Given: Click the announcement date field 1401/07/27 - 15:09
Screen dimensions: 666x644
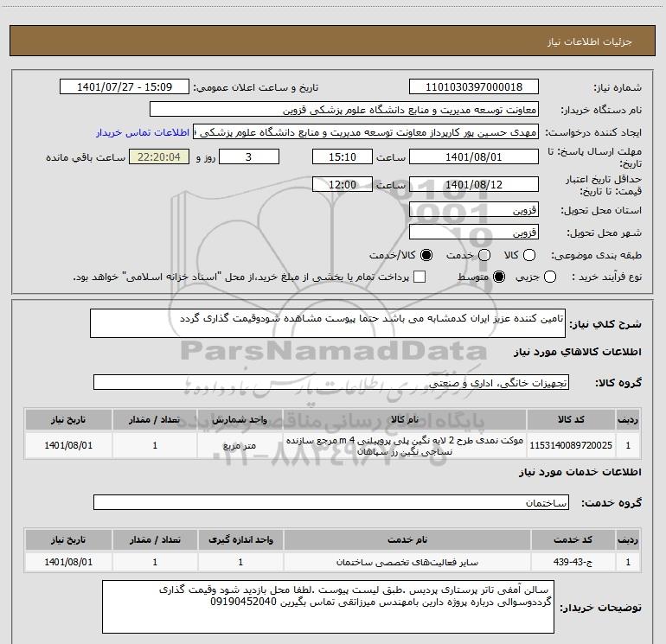Looking at the screenshot, I should pyautogui.click(x=125, y=87).
